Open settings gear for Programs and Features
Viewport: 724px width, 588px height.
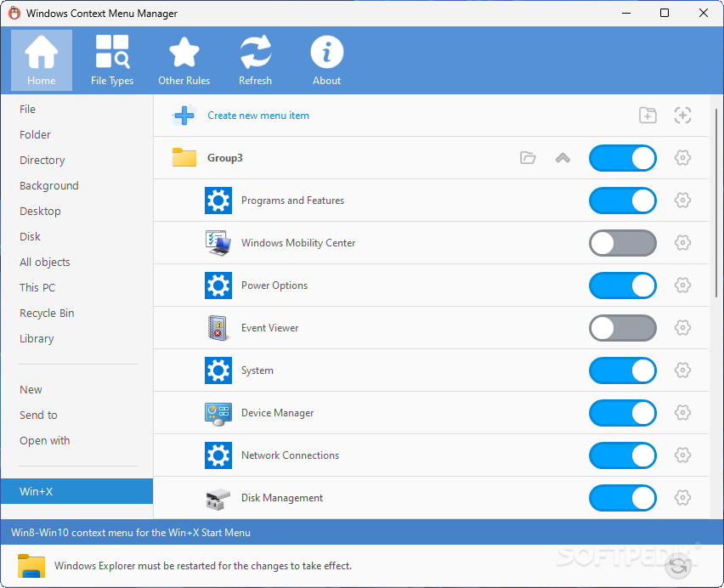coord(682,201)
